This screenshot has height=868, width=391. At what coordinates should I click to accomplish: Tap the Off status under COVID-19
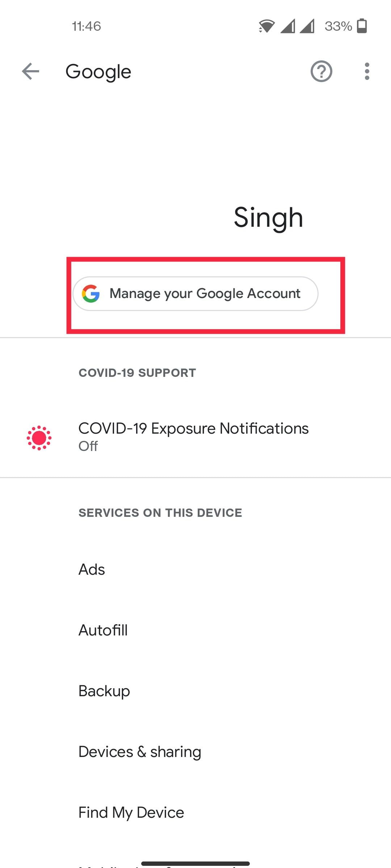[x=88, y=446]
